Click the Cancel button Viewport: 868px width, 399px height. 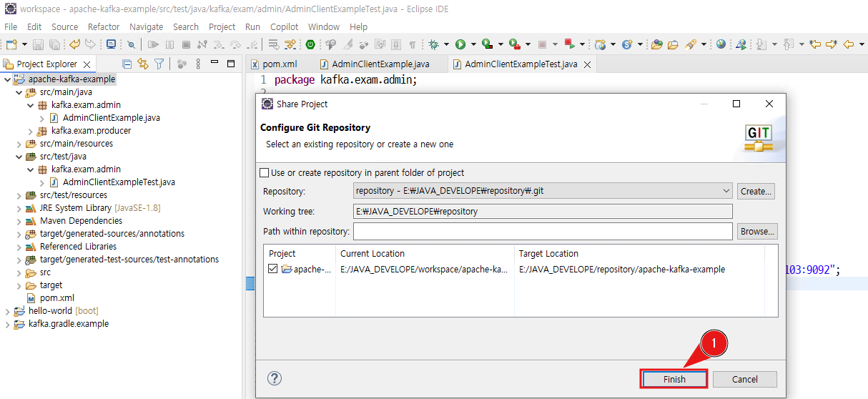[x=744, y=379]
